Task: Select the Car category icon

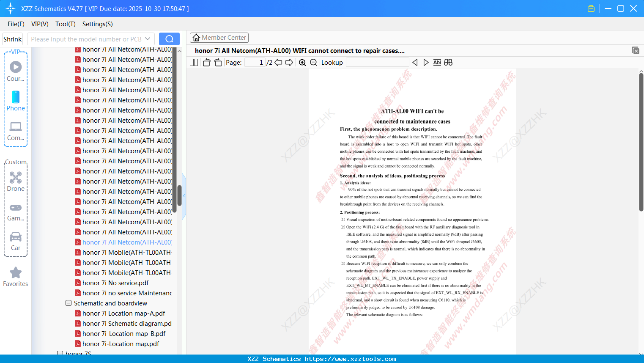Action: pos(16,236)
